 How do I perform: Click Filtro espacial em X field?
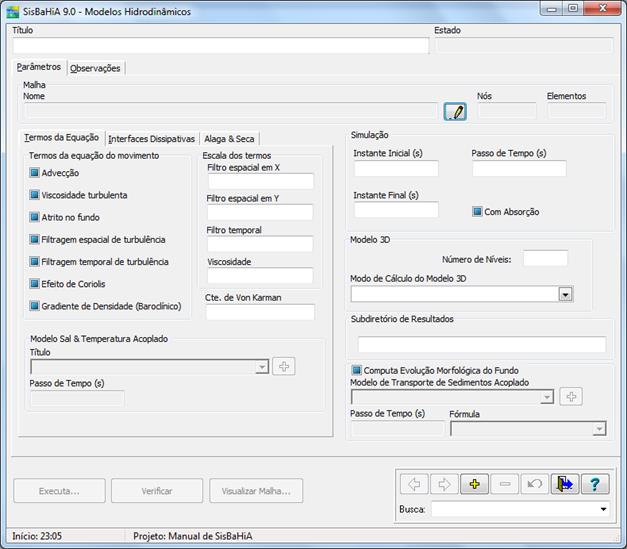[261, 181]
